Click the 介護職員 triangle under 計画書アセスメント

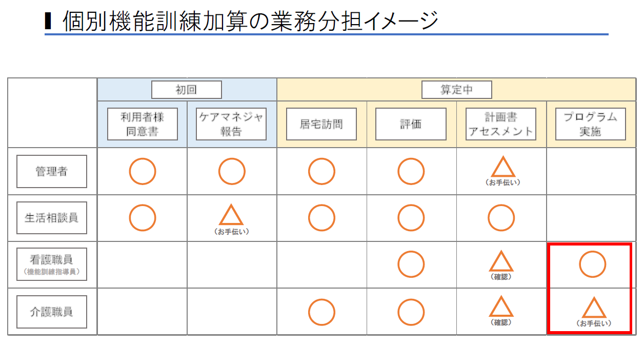pyautogui.click(x=501, y=307)
